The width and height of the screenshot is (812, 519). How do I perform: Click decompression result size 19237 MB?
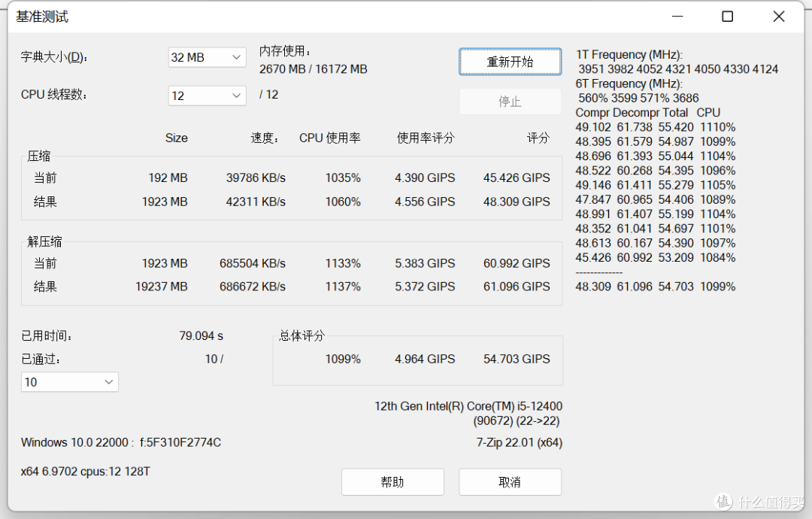point(162,287)
